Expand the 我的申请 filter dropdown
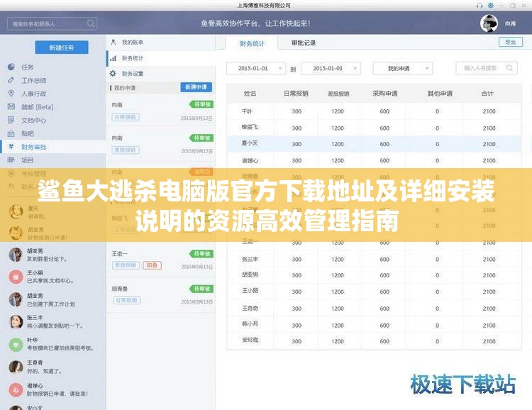Image resolution: width=532 pixels, height=410 pixels. pos(403,68)
